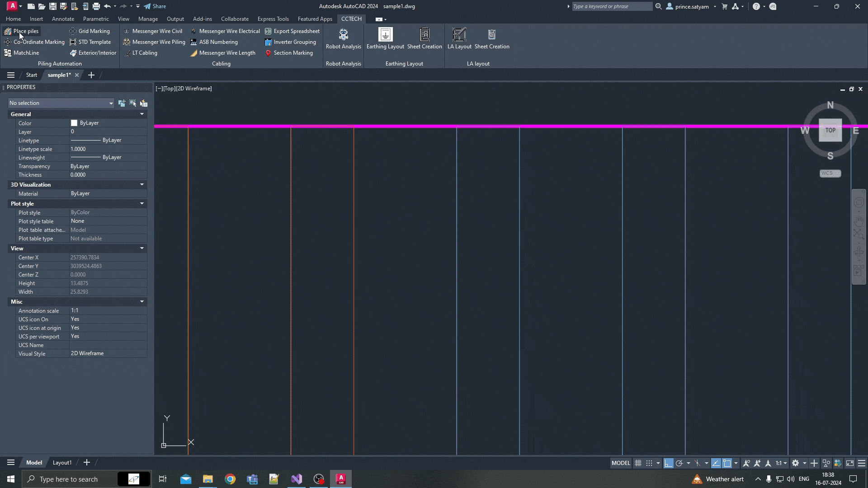The image size is (868, 488).
Task: Click the Share button
Action: tap(155, 6)
